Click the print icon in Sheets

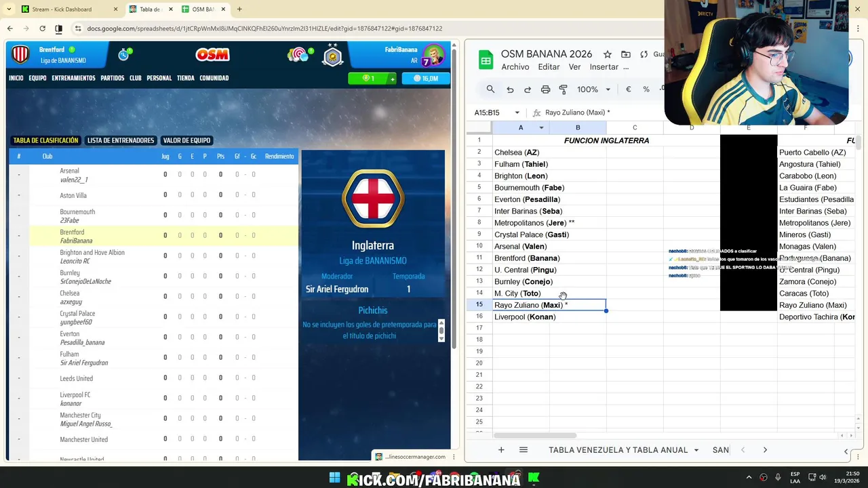pos(545,89)
